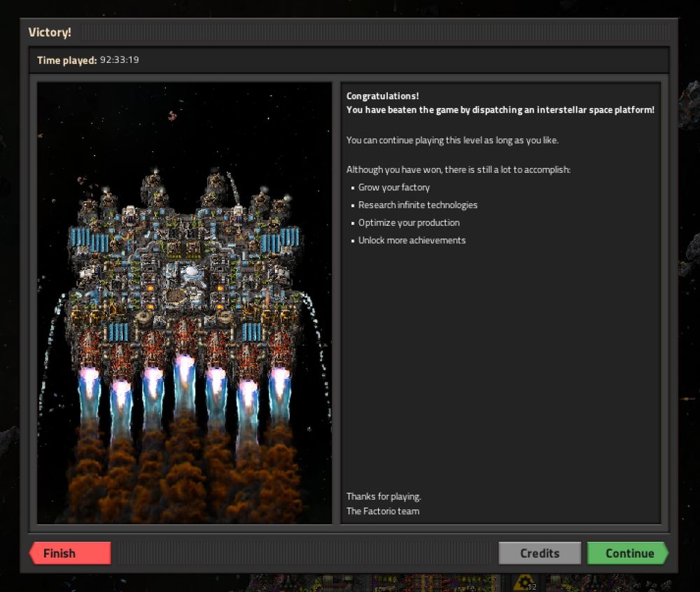
Task: Click 'The Factorio team' signature
Action: pyautogui.click(x=383, y=512)
